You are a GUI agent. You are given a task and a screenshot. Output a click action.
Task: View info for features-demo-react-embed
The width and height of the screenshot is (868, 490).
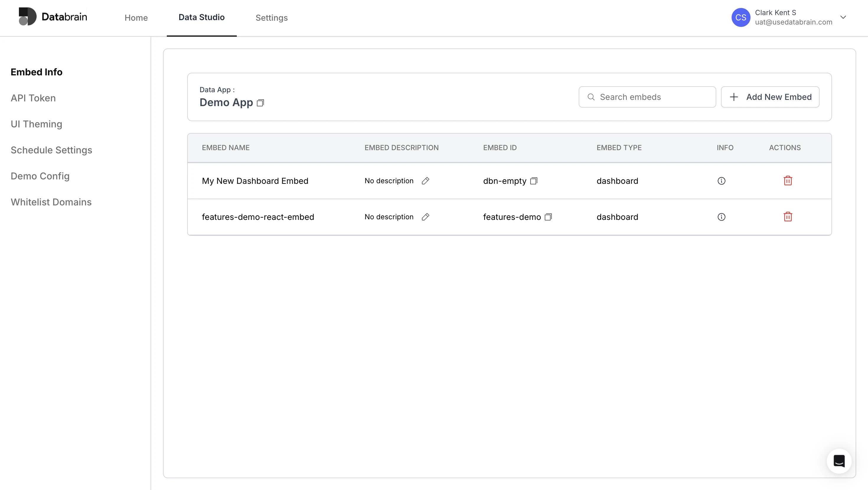[721, 217]
